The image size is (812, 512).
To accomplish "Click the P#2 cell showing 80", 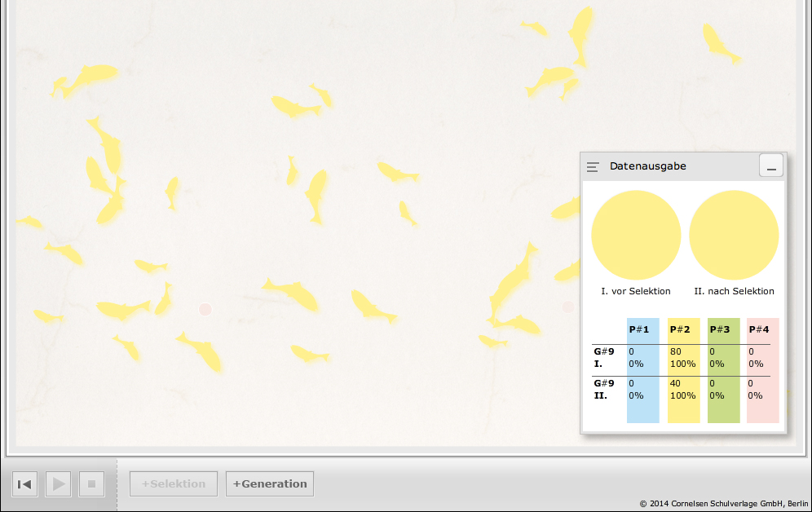I will click(x=676, y=351).
